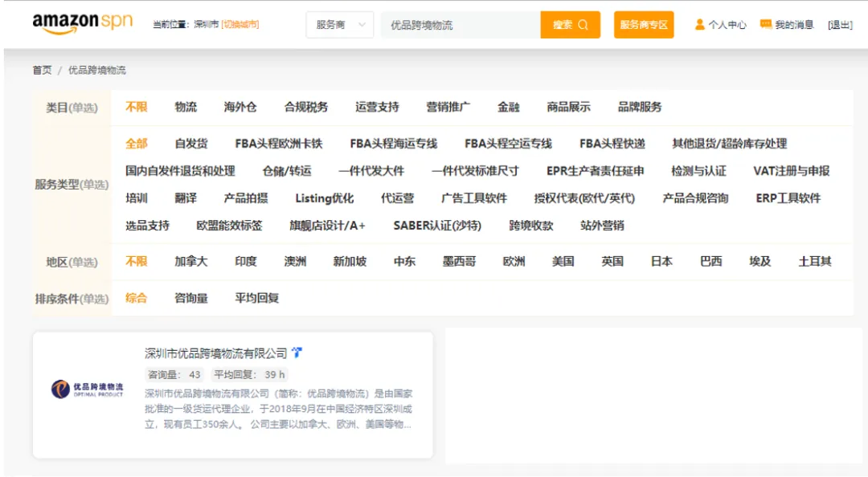868x477 pixels.
Task: Click the [退出] logout link
Action: tap(838, 24)
